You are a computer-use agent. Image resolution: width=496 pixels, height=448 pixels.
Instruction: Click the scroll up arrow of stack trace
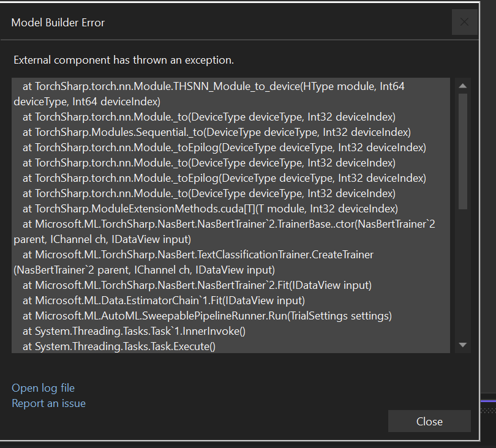pyautogui.click(x=463, y=86)
